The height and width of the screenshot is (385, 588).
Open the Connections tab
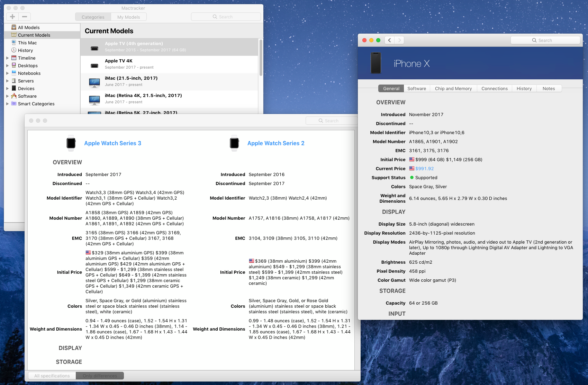pyautogui.click(x=495, y=88)
